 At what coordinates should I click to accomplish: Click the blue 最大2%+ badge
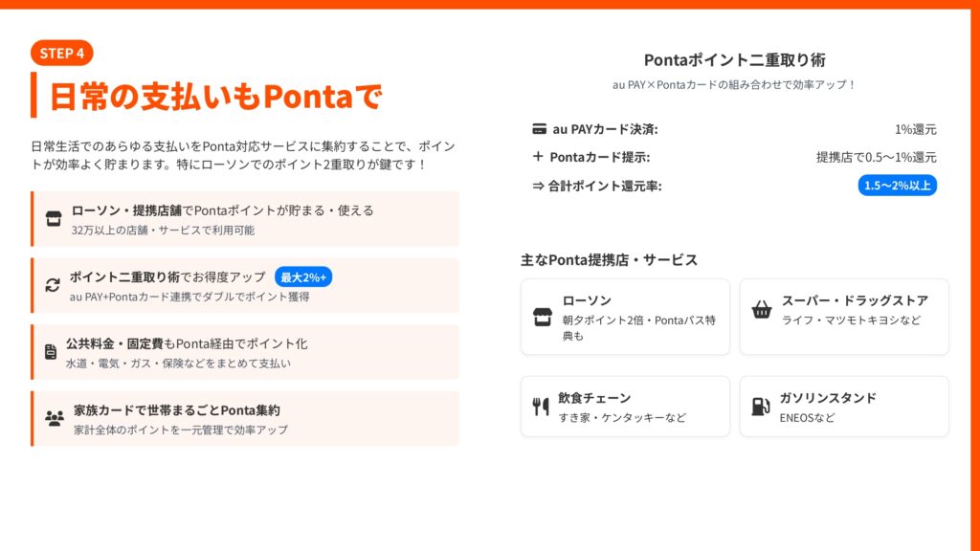[x=303, y=276]
